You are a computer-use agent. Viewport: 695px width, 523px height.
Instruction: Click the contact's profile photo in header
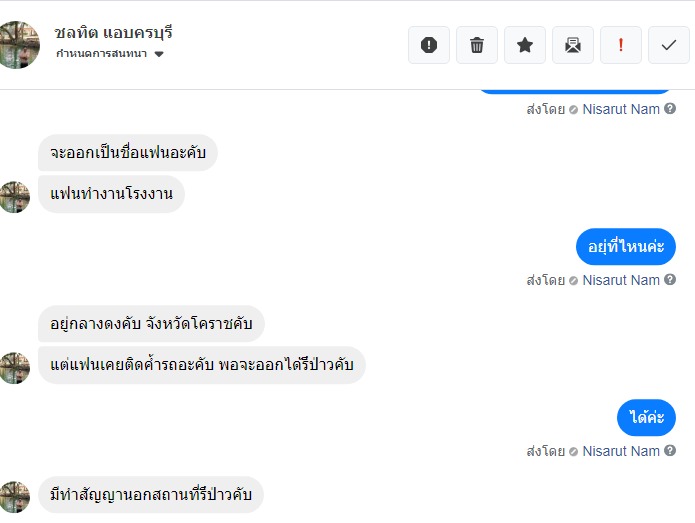tap(19, 44)
